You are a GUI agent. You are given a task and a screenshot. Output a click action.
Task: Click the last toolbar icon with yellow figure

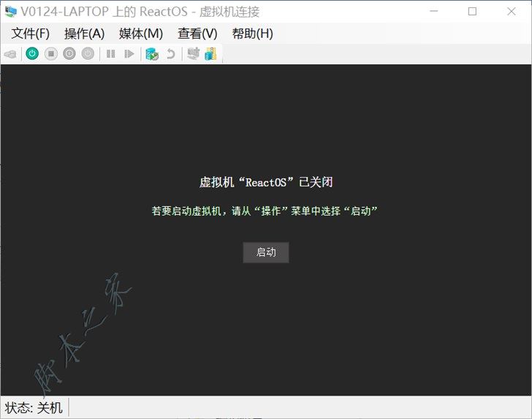tap(210, 53)
